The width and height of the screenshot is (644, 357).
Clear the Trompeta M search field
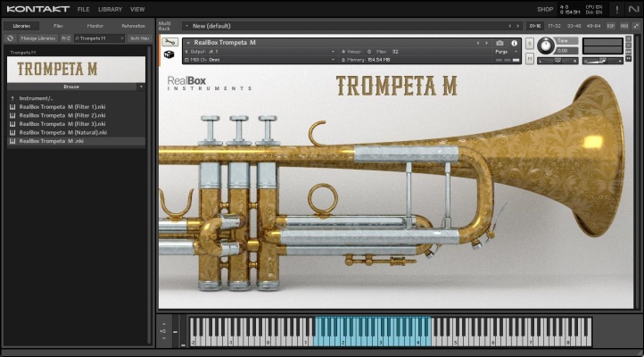click(122, 38)
